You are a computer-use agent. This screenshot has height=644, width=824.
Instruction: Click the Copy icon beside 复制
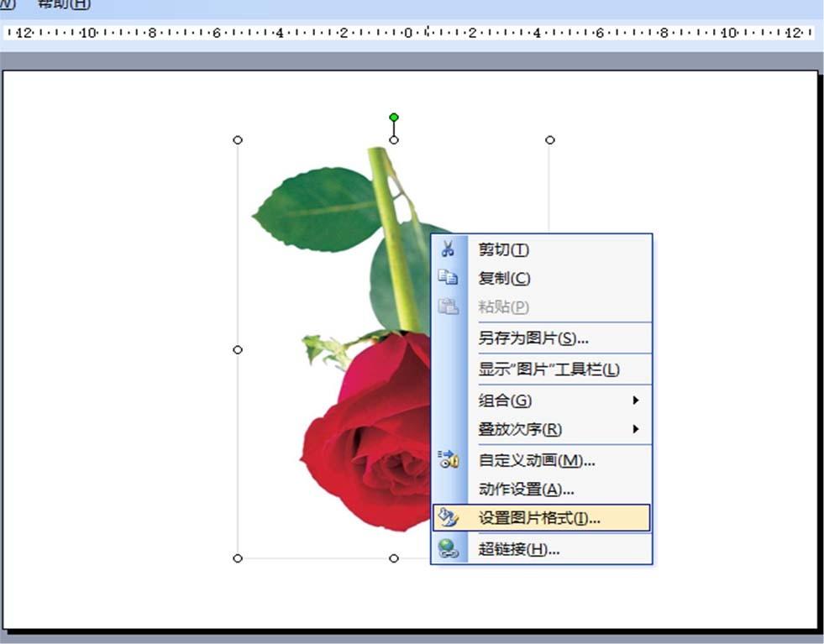tap(449, 277)
